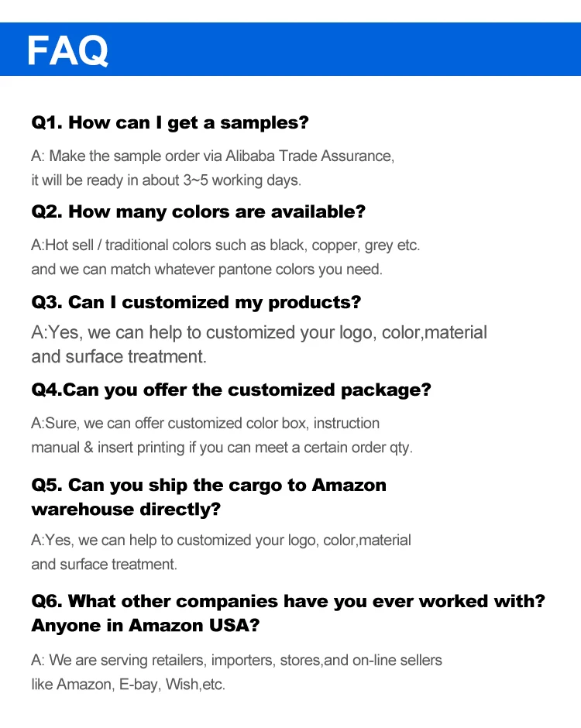Click 'and surface treatment.' under the Q3 answer
This screenshot has width=581, height=728.
point(119,357)
